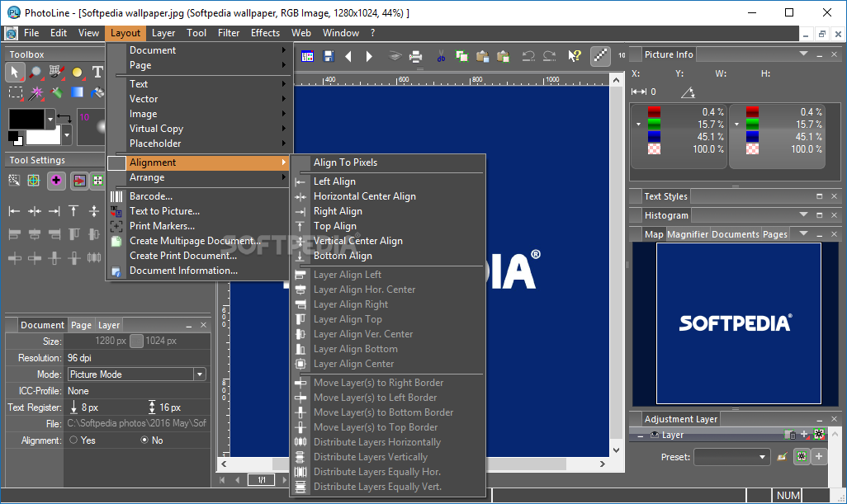Open the Arrange submenu
Image resolution: width=847 pixels, height=504 pixels.
coord(199,177)
